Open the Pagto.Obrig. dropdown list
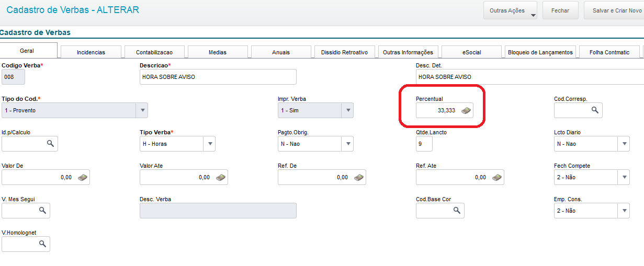Image resolution: width=644 pixels, height=266 pixels. tap(347, 144)
